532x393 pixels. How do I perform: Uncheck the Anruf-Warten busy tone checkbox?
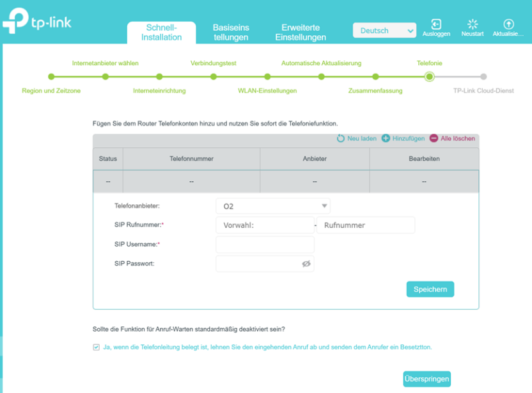(x=97, y=347)
